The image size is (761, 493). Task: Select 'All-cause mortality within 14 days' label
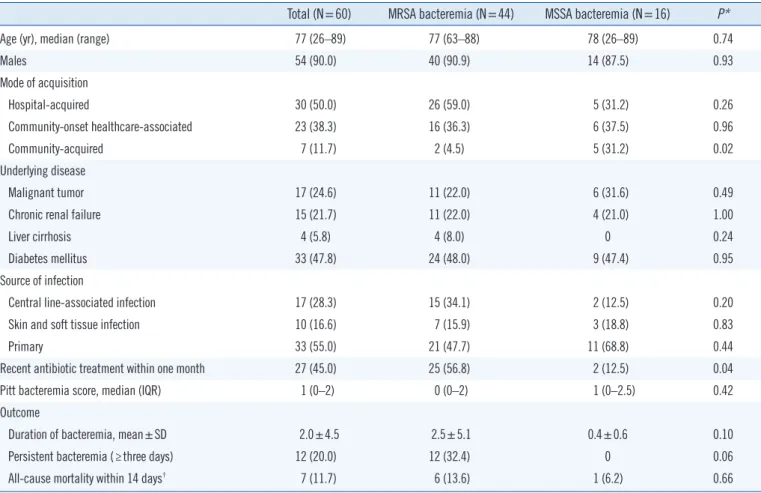tap(86, 478)
